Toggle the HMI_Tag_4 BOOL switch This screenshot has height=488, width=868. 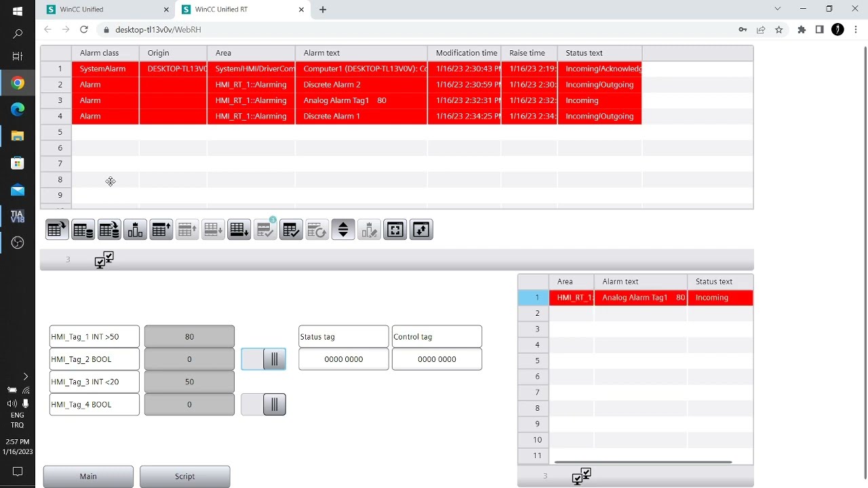264,405
